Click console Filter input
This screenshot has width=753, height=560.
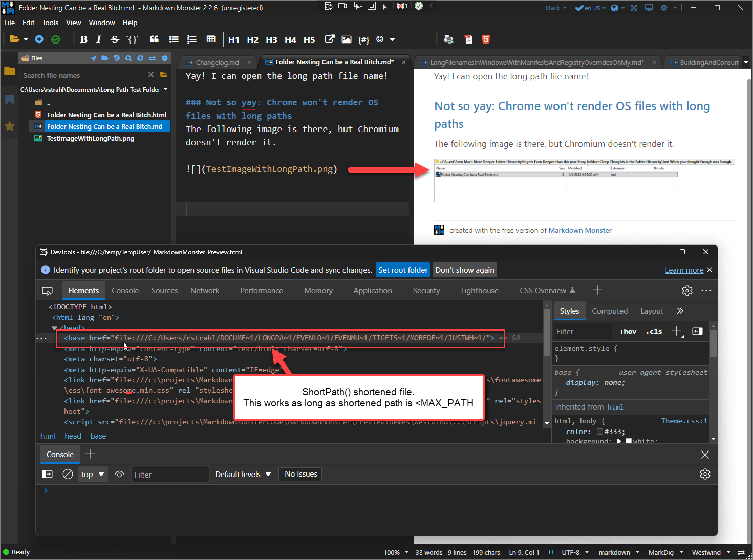coord(170,474)
